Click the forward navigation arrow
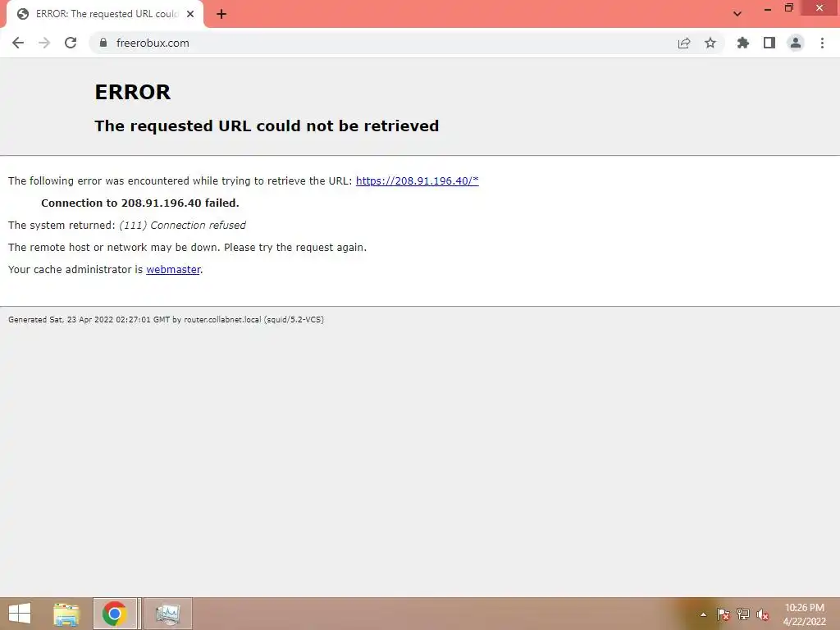The width and height of the screenshot is (840, 630). [44, 43]
